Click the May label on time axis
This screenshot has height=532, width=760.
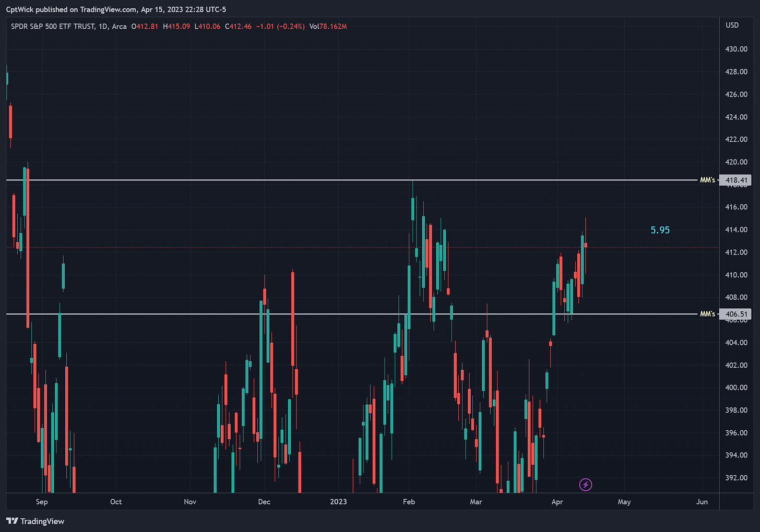click(x=624, y=502)
